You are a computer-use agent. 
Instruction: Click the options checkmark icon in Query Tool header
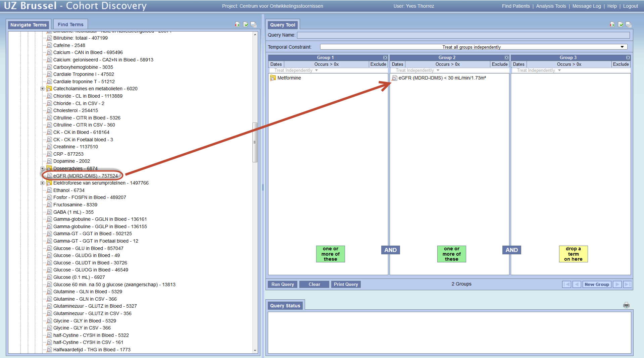621,24
